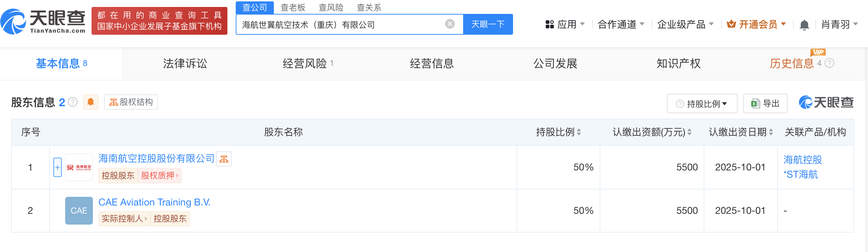Select the 法律诉讼 tab
Image resolution: width=868 pixels, height=252 pixels.
[185, 64]
